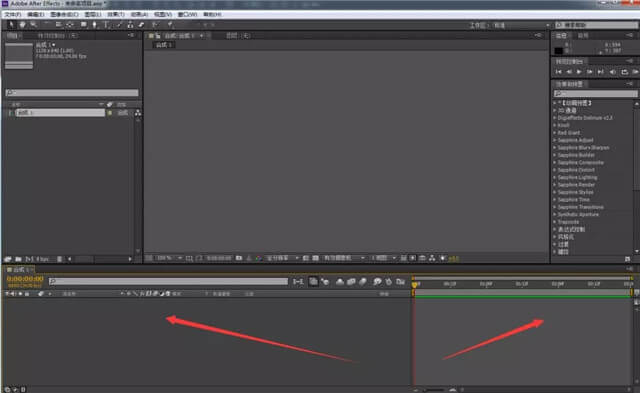Click the timeline zoom slider at bottom
640x393 pixels.
(434, 390)
